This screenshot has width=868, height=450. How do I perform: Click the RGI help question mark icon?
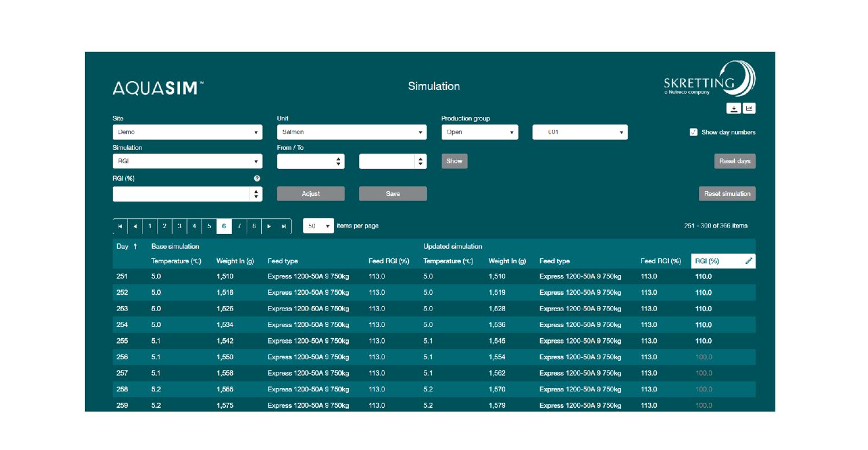point(257,179)
